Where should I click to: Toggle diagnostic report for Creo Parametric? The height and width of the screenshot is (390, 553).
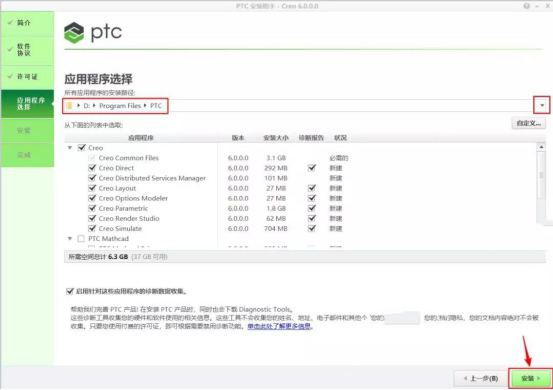(312, 208)
